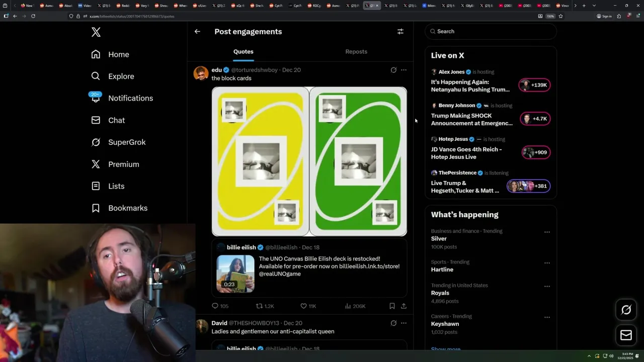The height and width of the screenshot is (362, 644).
Task: Open the taskbar volume icon
Action: pos(611,356)
